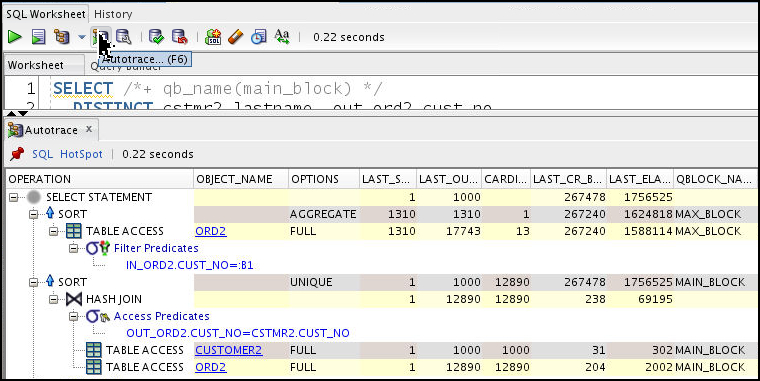Image resolution: width=760 pixels, height=381 pixels.
Task: Select the Autotrace results tab
Action: [51, 130]
